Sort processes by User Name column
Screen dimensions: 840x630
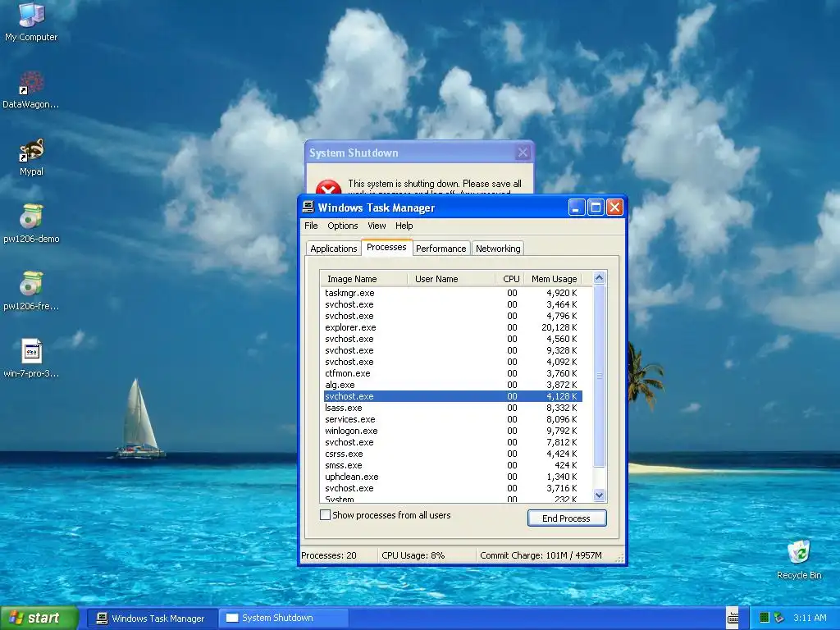pyautogui.click(x=451, y=279)
